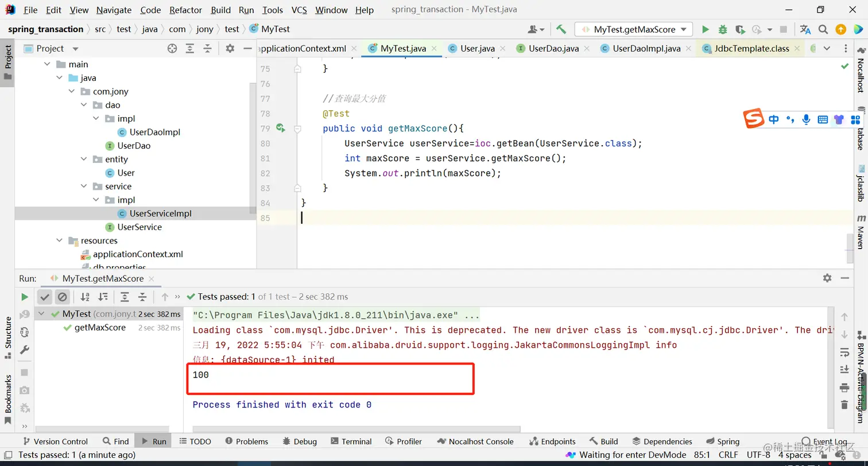This screenshot has width=868, height=466.
Task: Show hidden editor tabs dropdown
Action: coord(827,49)
